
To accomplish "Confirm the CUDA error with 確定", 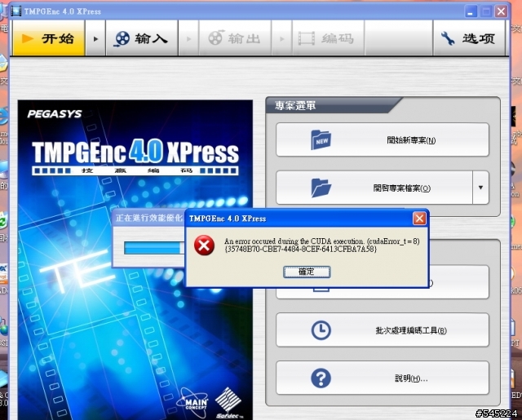I will 307,272.
